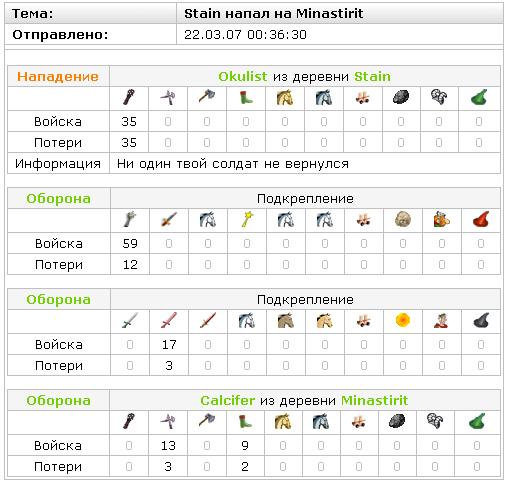Open attacker profile link Okulist
Viewport: 512px width, 480px height.
[243, 76]
